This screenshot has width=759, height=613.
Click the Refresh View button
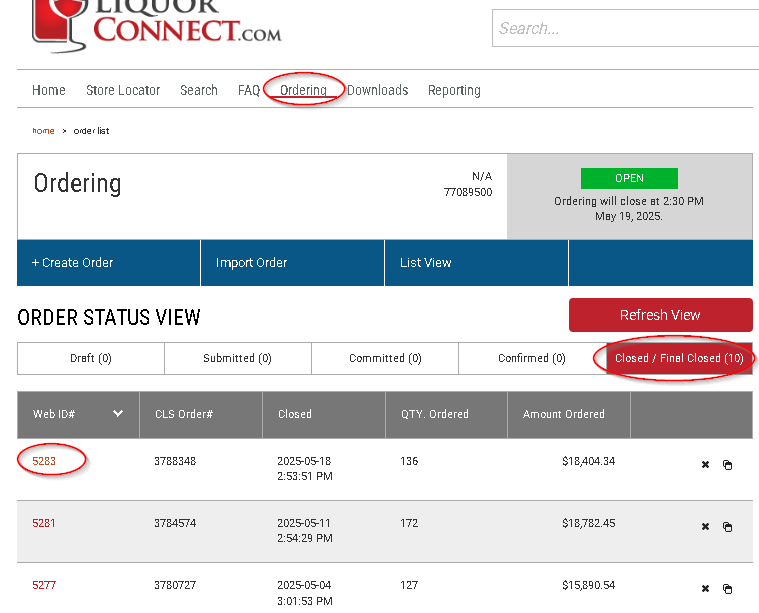[661, 315]
